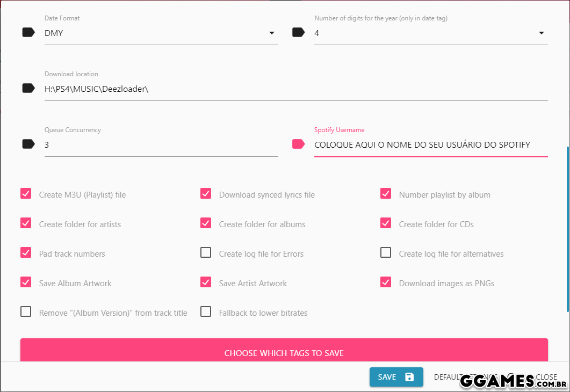This screenshot has width=570, height=392.
Task: Open the Date Format dropdown
Action: pos(161,33)
